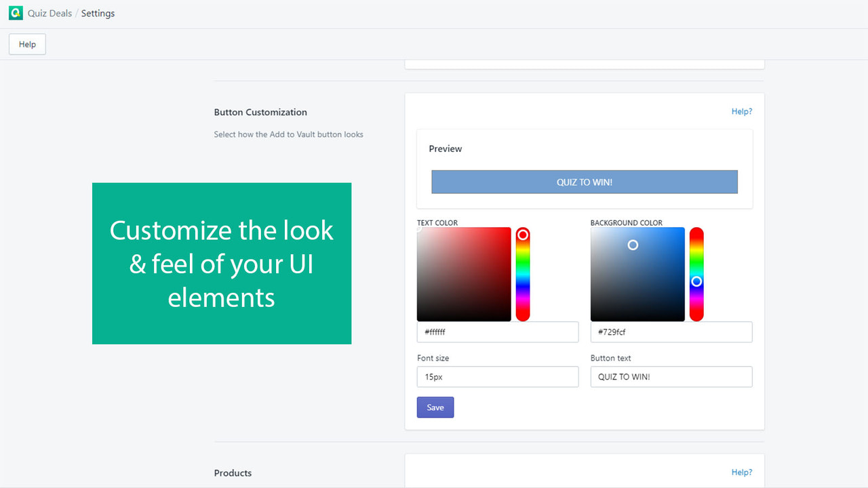Select the #729fcf background color hex field

click(671, 331)
